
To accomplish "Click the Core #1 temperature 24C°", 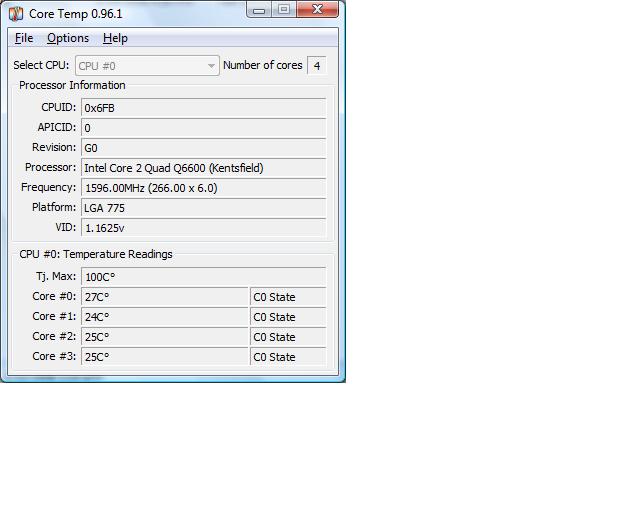I will (165, 317).
